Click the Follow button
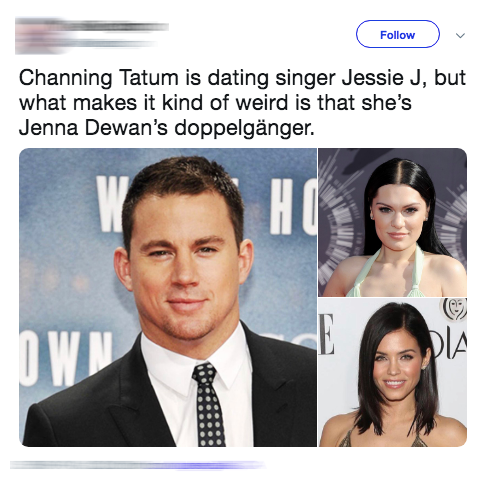This screenshot has width=494, height=481. coord(398,34)
